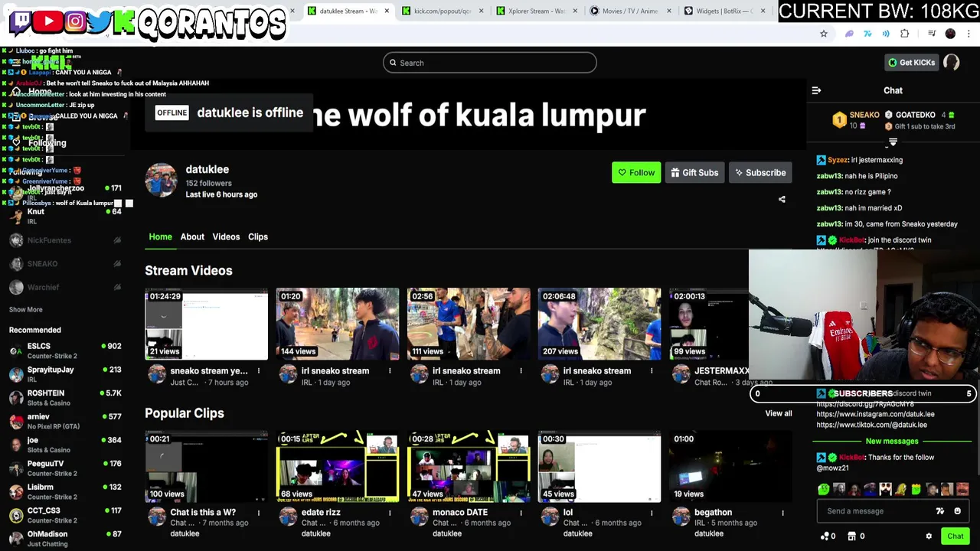The width and height of the screenshot is (980, 551).
Task: Click the 7TV extension icon in toolbar
Action: click(x=867, y=34)
